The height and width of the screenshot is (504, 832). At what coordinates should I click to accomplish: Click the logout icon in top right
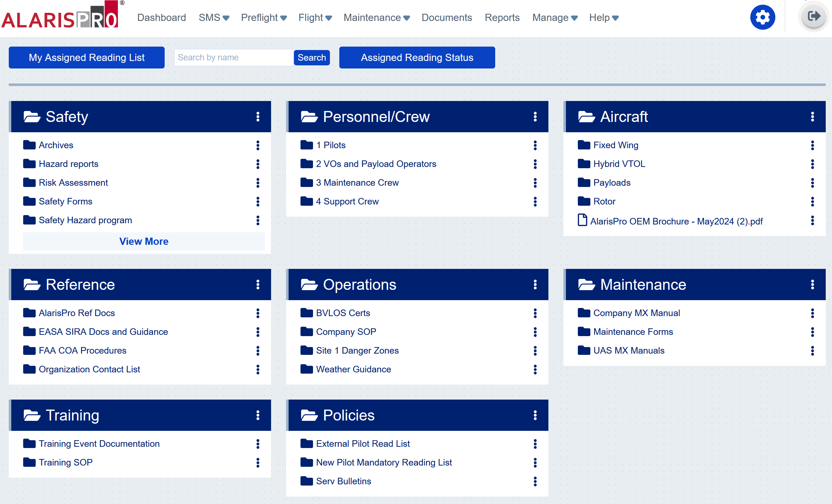click(813, 16)
